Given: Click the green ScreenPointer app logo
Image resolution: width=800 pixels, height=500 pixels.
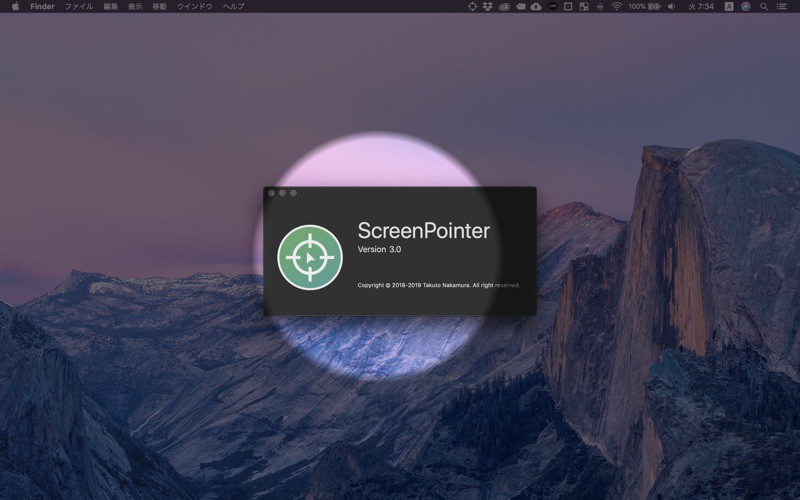Looking at the screenshot, I should (310, 258).
